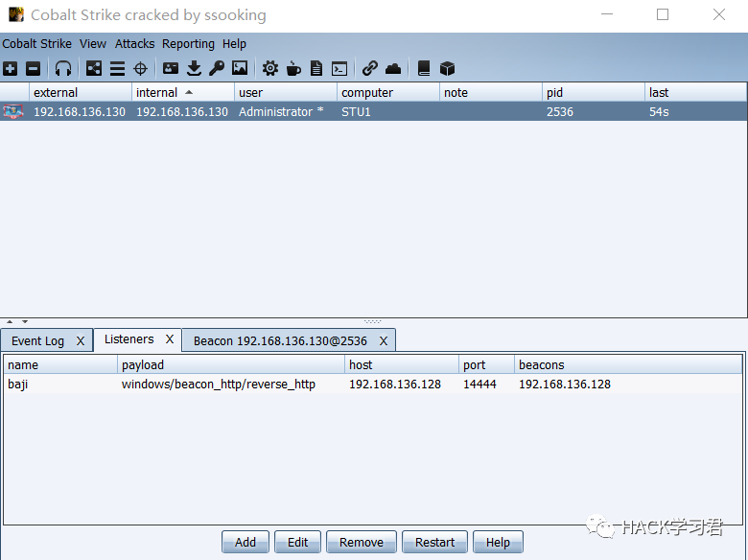The width and height of the screenshot is (748, 560).
Task: Sort listeners by beacons column
Action: click(x=628, y=365)
